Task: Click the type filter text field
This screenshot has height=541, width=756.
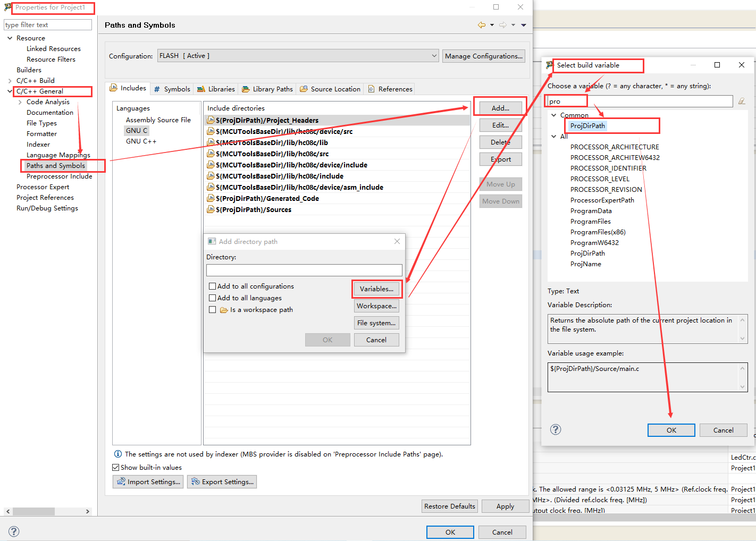Action: coord(48,25)
